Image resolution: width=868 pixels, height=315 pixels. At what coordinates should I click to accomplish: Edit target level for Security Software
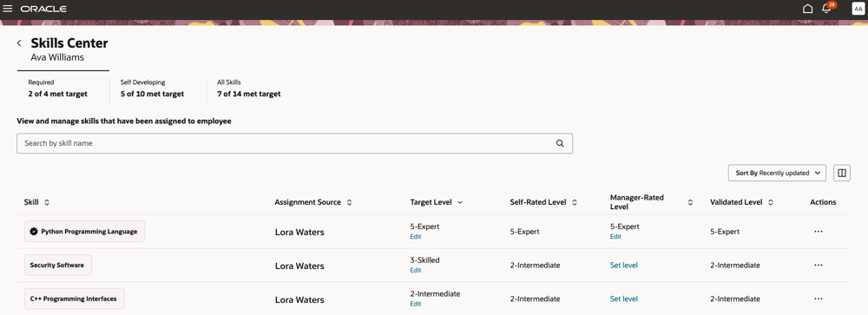click(416, 270)
